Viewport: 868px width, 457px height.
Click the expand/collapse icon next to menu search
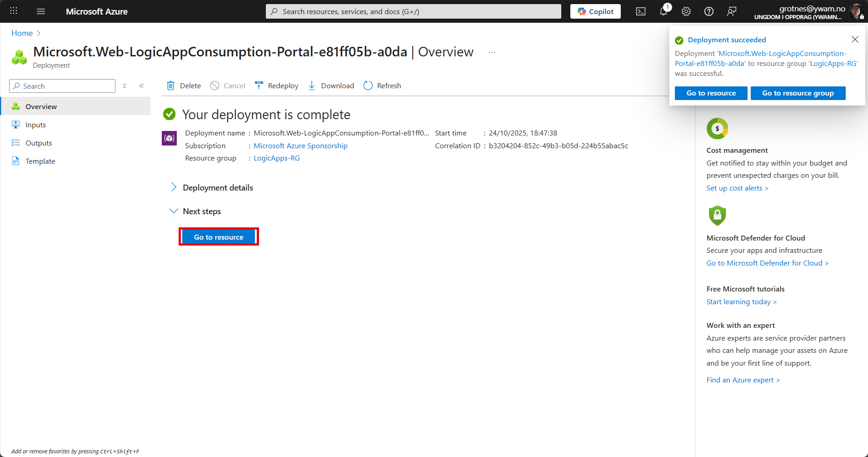(x=125, y=86)
